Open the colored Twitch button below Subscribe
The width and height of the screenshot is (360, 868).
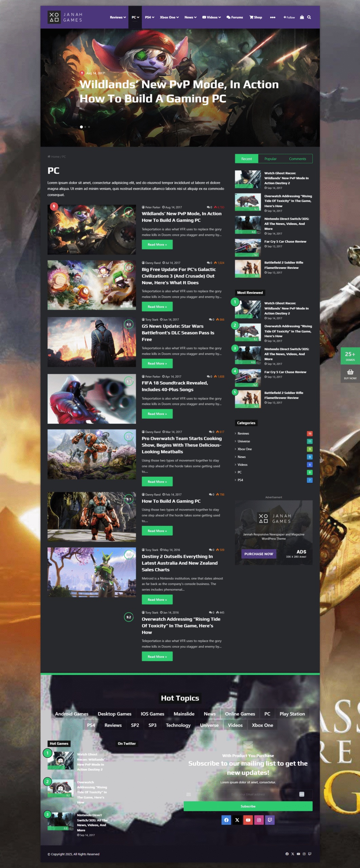pos(270,820)
